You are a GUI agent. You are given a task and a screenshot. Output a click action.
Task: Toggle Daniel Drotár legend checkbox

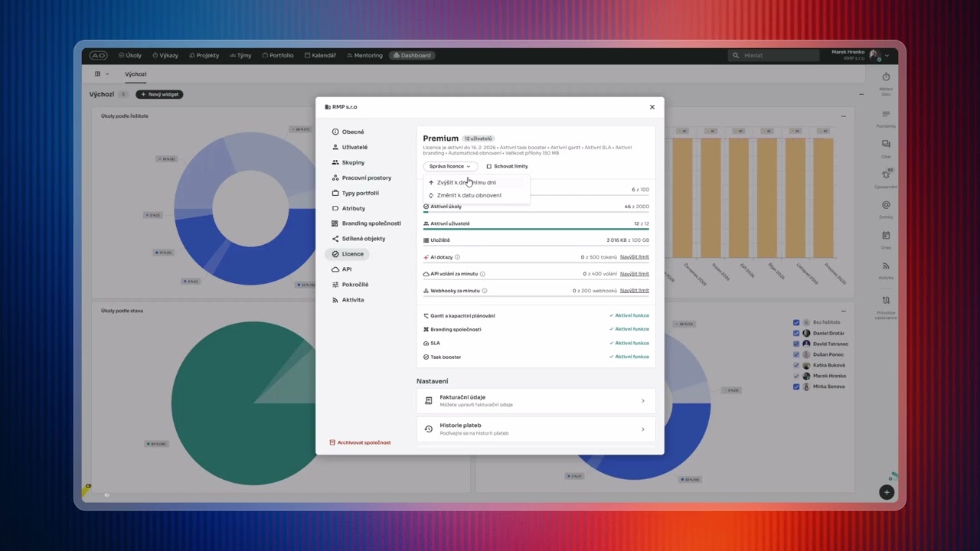[x=796, y=334]
